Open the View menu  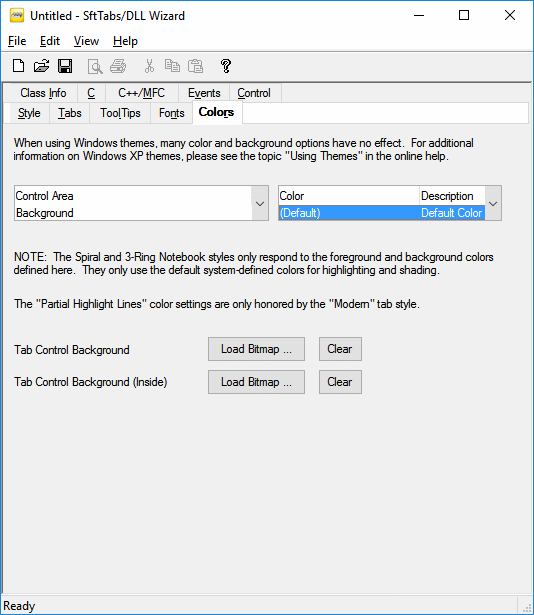(86, 41)
